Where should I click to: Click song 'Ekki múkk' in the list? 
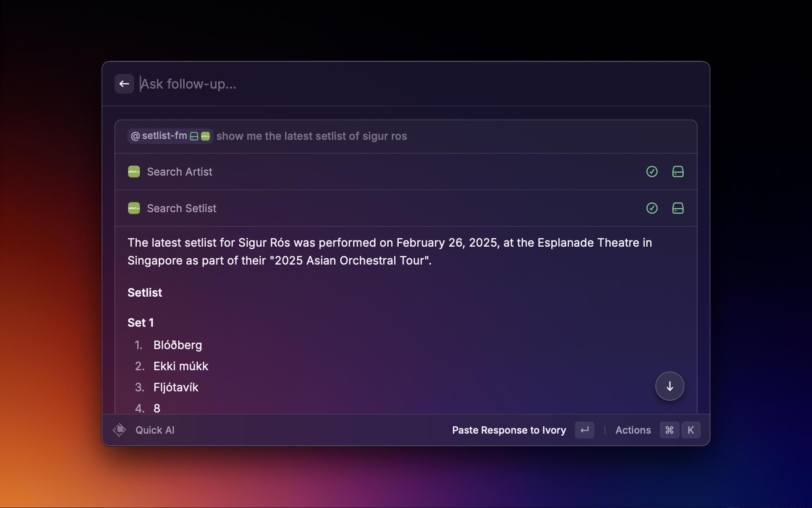(x=181, y=366)
